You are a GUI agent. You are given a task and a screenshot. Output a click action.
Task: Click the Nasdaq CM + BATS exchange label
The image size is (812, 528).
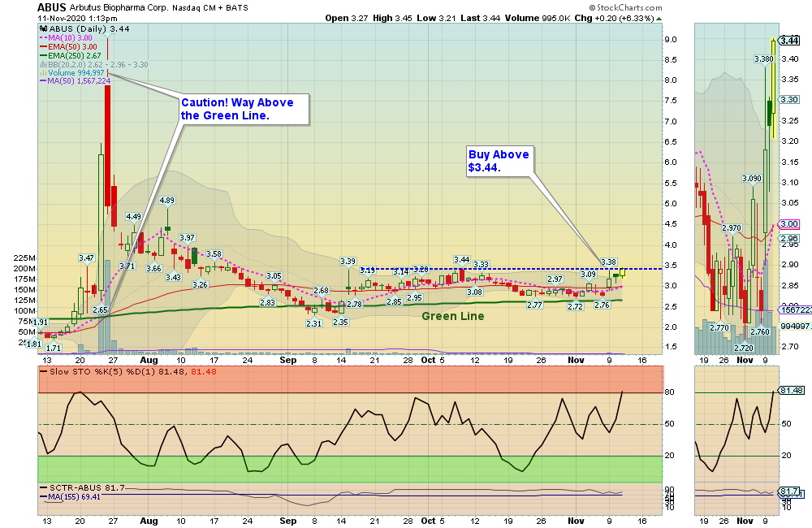pos(210,8)
